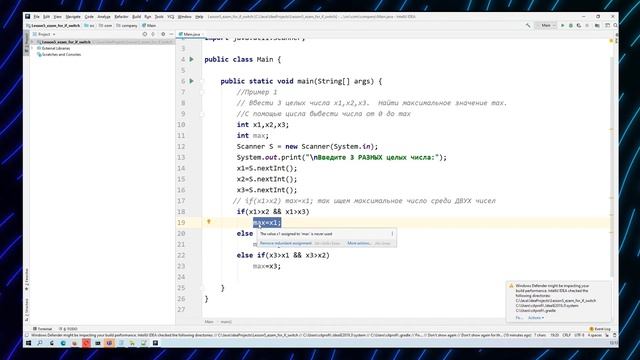Viewport: 640px width, 360px height.
Task: Click the CRLF line separator status widget
Action: pos(567,335)
